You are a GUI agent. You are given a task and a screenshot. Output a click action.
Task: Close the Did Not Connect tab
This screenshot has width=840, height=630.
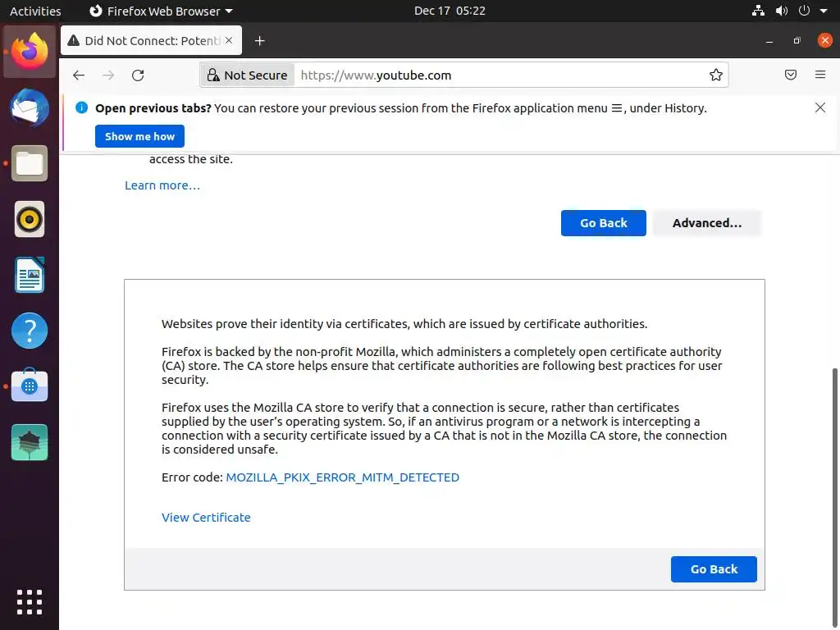tap(229, 40)
